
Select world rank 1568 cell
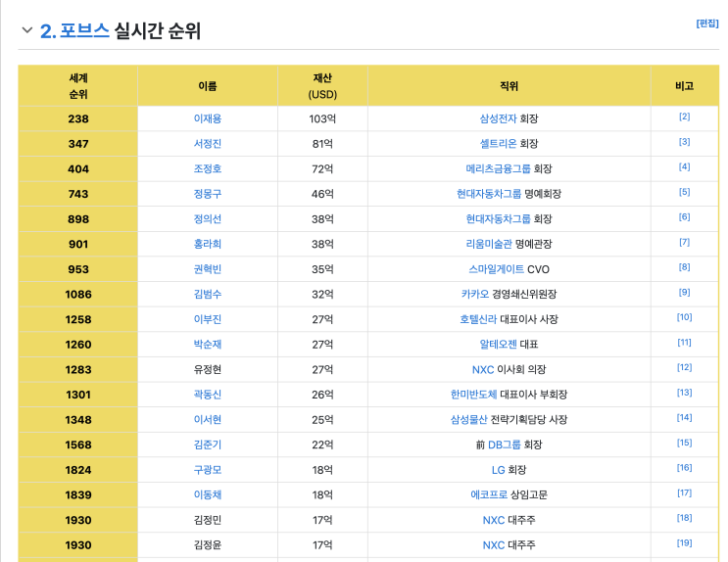[x=78, y=445]
